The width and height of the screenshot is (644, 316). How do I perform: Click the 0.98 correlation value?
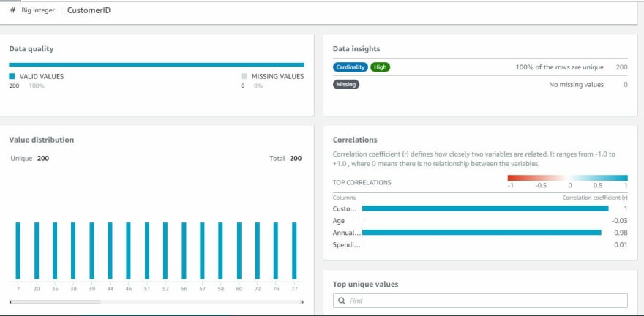click(x=621, y=233)
